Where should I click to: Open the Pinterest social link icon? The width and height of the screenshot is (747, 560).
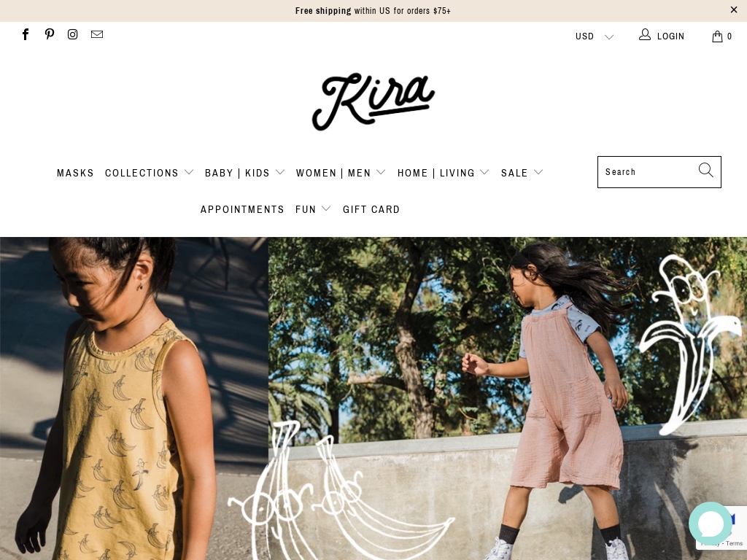point(50,34)
